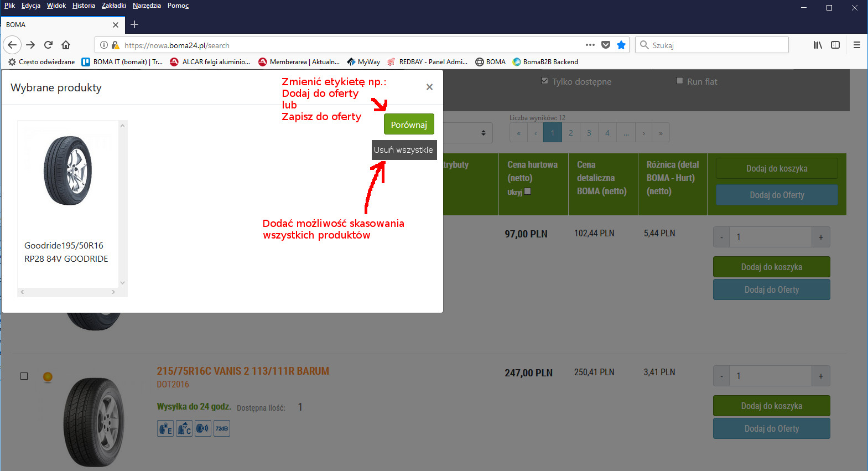Viewport: 868px width, 471px height.
Task: Click the Goodride tire thumbnail image
Action: tap(68, 170)
